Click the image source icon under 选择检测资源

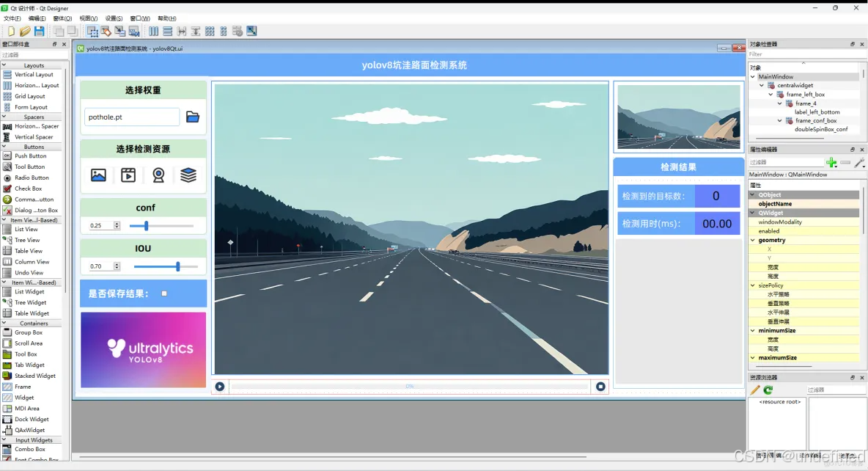point(98,175)
